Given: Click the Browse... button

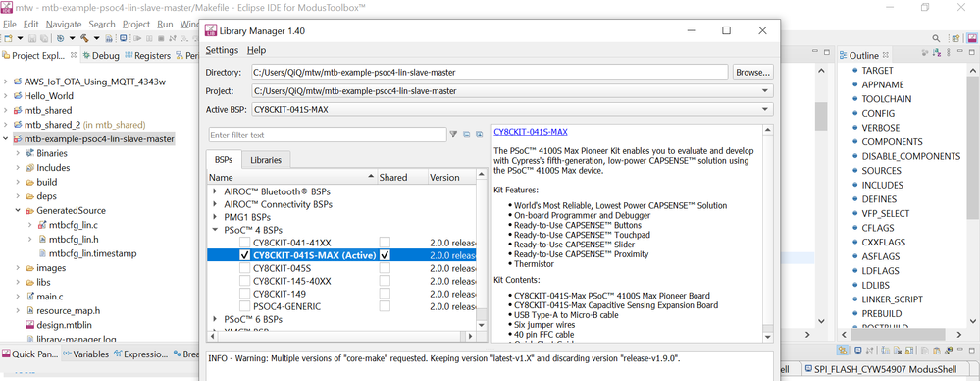Looking at the screenshot, I should 753,72.
